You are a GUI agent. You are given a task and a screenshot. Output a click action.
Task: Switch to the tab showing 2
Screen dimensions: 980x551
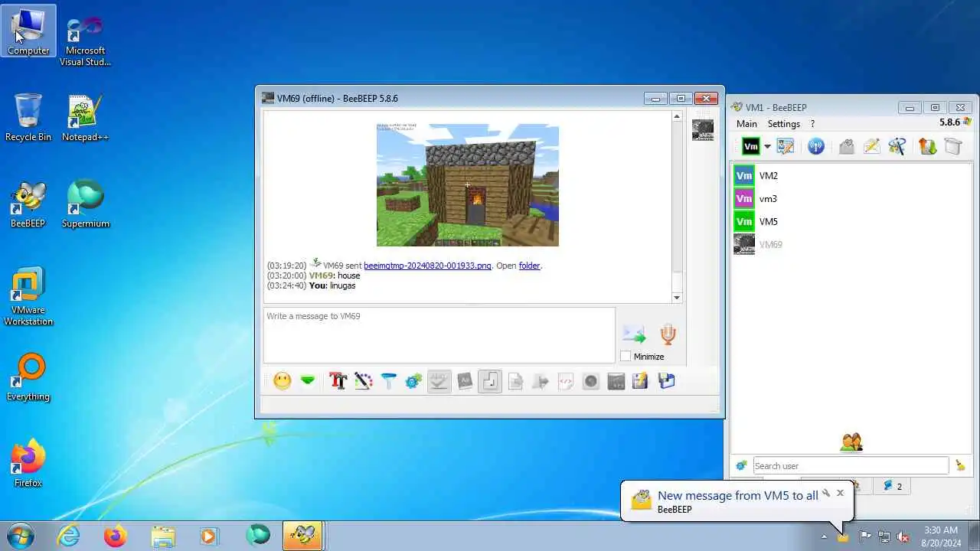click(893, 486)
